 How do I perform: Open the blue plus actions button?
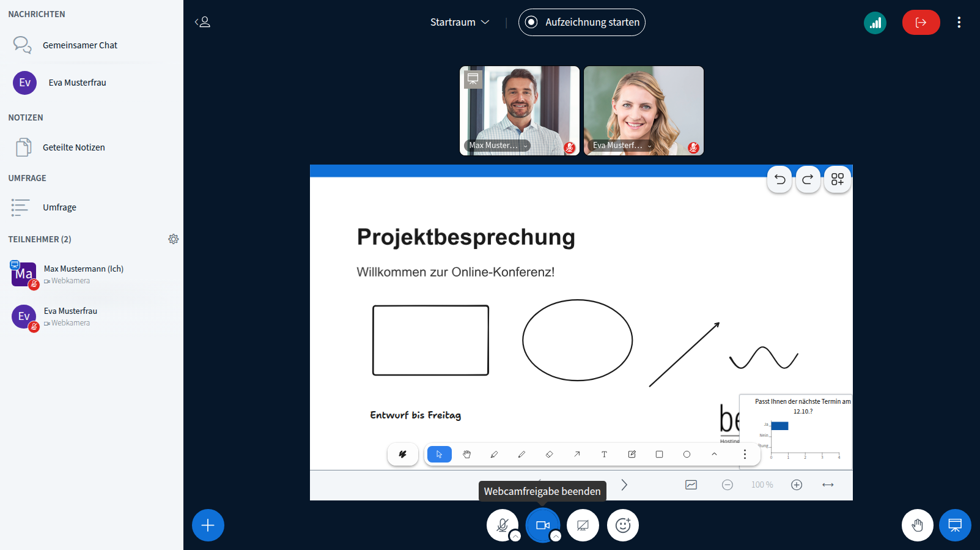(x=208, y=526)
